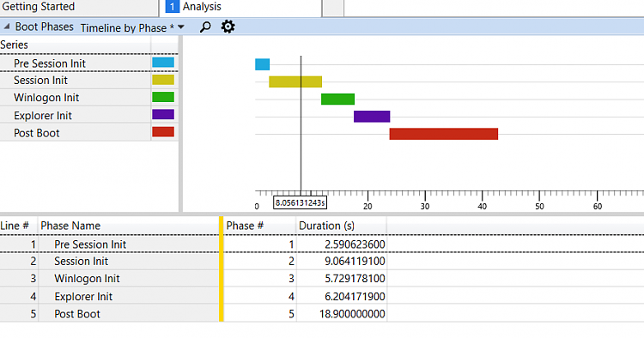The width and height of the screenshot is (644, 338).
Task: Click the red Post Boot swatch
Action: pyautogui.click(x=163, y=131)
